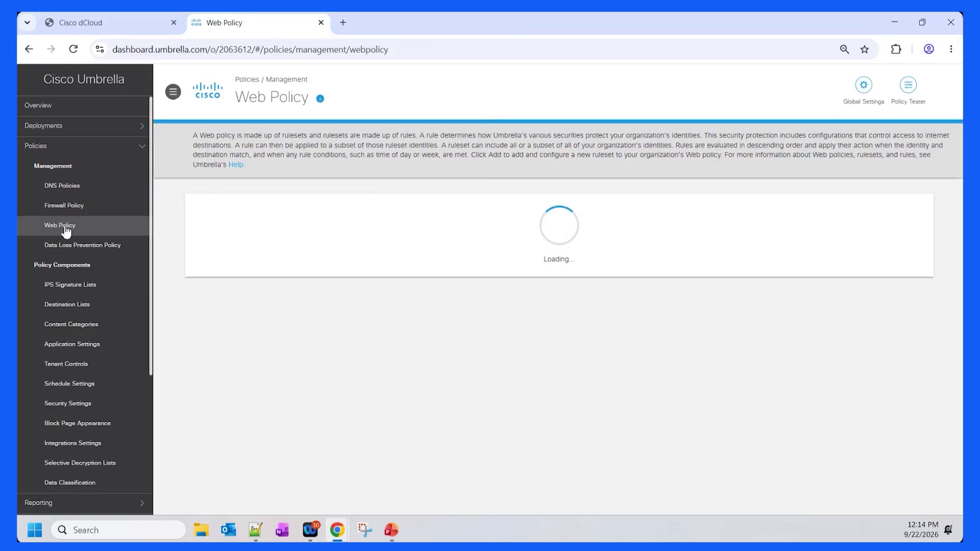Open browser extensions puzzle icon

coord(896,49)
